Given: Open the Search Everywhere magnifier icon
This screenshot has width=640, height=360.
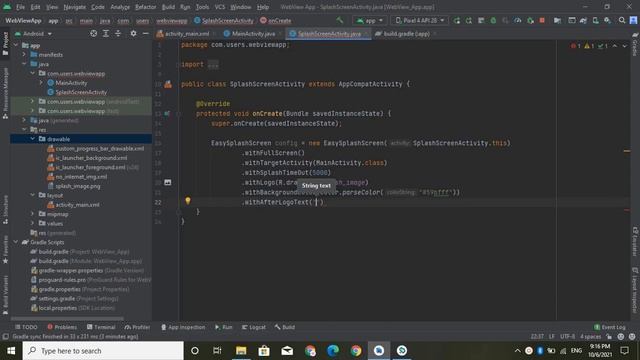Looking at the screenshot, I should [x=622, y=20].
